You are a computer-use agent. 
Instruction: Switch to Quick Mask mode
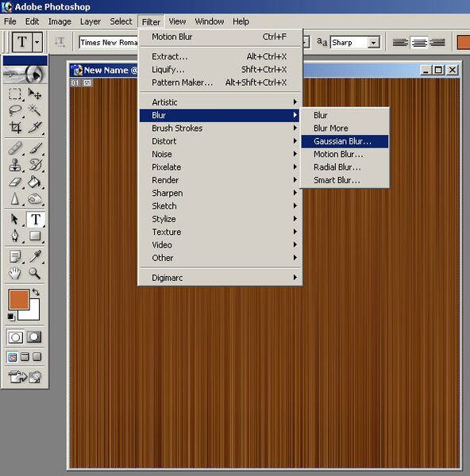click(x=34, y=337)
